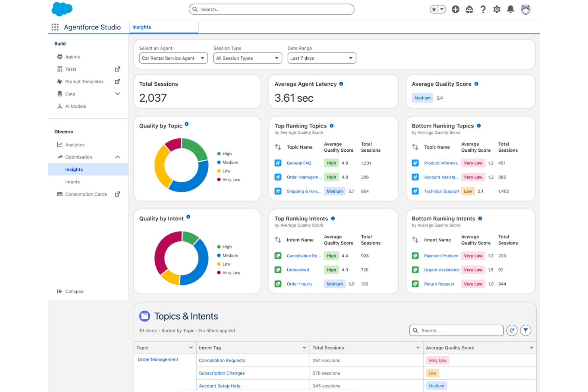The height and width of the screenshot is (392, 588).
Task: Open the Order Inquiry intent link
Action: tap(300, 284)
